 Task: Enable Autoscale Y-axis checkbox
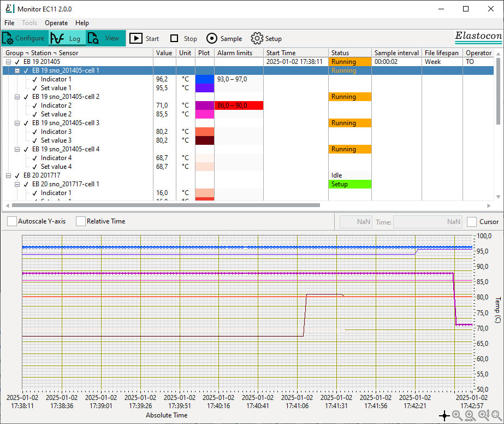point(12,221)
